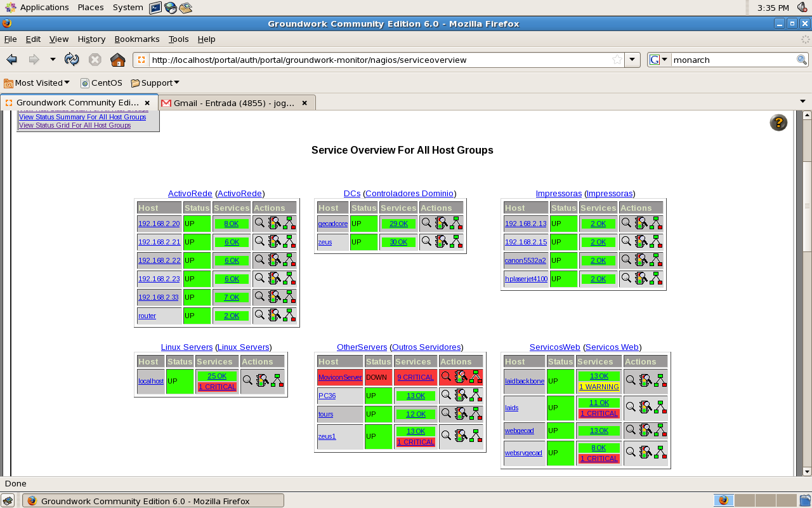Screen dimensions: 812x508
Task: Bookmark page with the star icon
Action: 617,60
